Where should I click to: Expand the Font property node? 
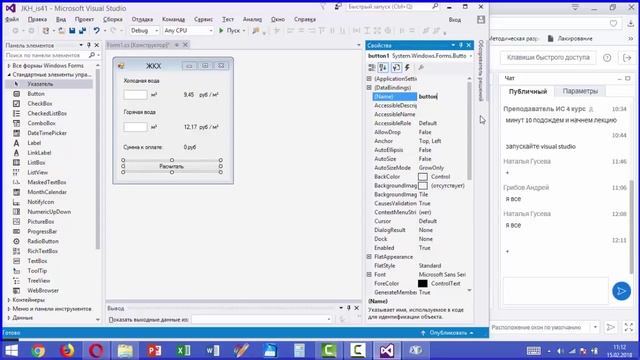coord(369,274)
